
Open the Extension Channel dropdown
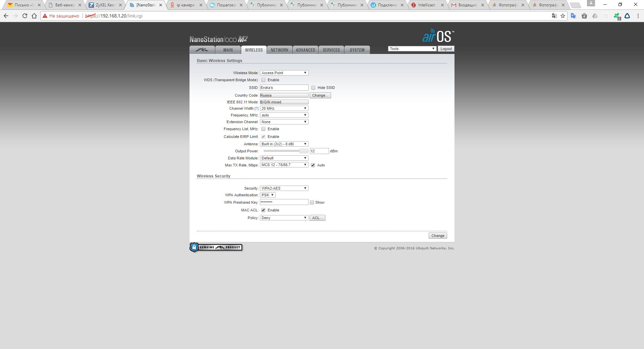[x=284, y=122]
